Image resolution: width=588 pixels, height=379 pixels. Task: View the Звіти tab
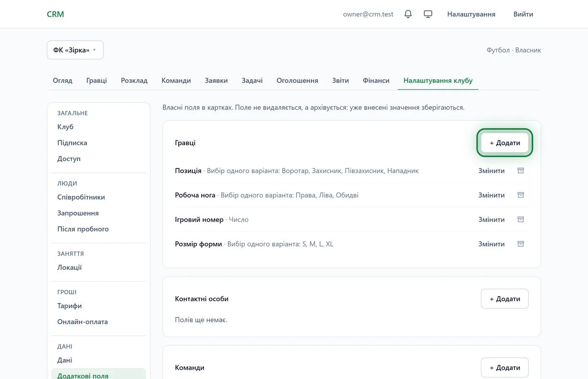[x=341, y=80]
